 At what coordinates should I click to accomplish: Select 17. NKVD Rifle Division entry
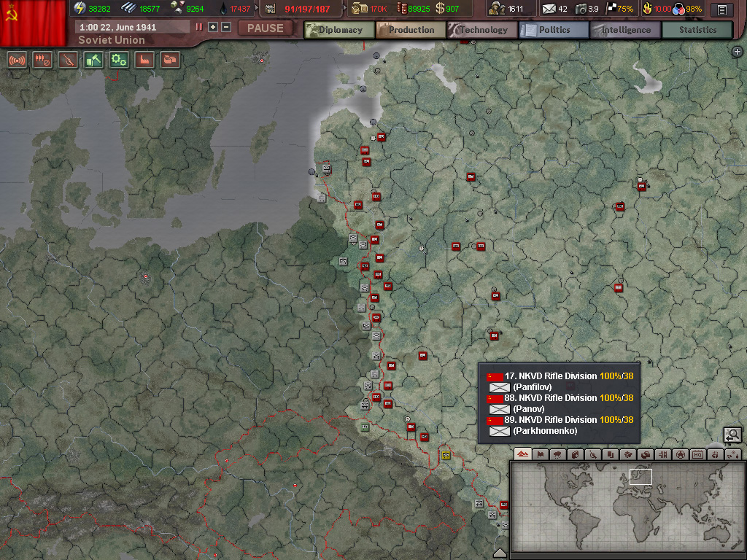point(560,376)
